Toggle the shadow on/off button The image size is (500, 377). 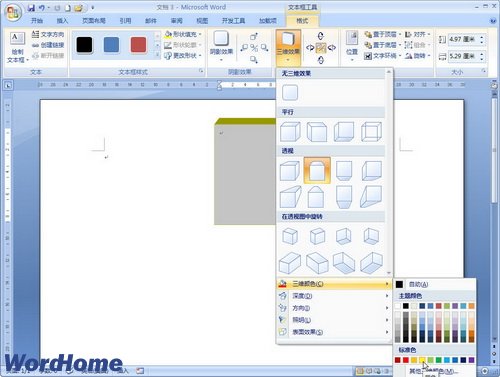254,48
